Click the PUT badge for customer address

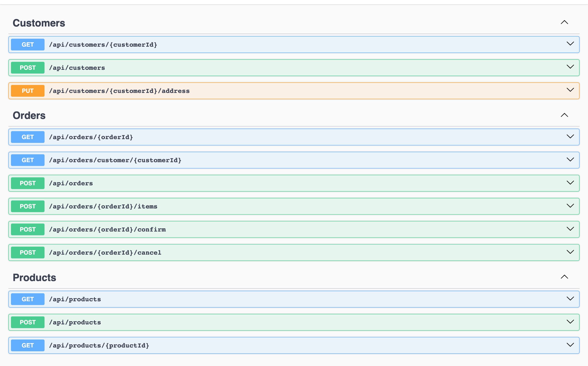click(28, 91)
